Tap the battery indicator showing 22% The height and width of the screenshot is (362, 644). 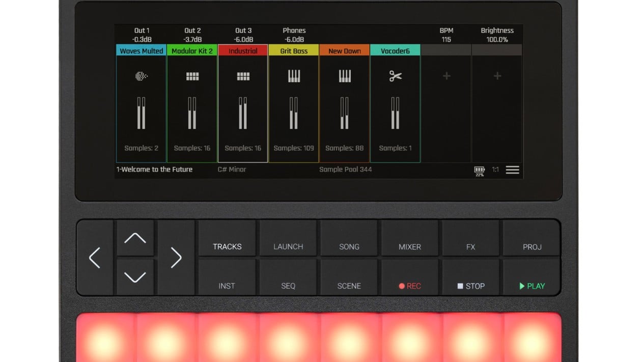coord(480,171)
